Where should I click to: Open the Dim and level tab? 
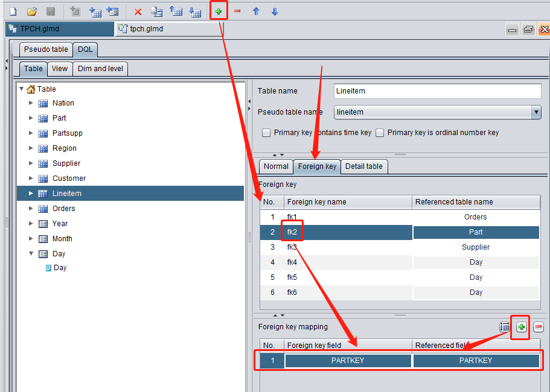pos(100,69)
